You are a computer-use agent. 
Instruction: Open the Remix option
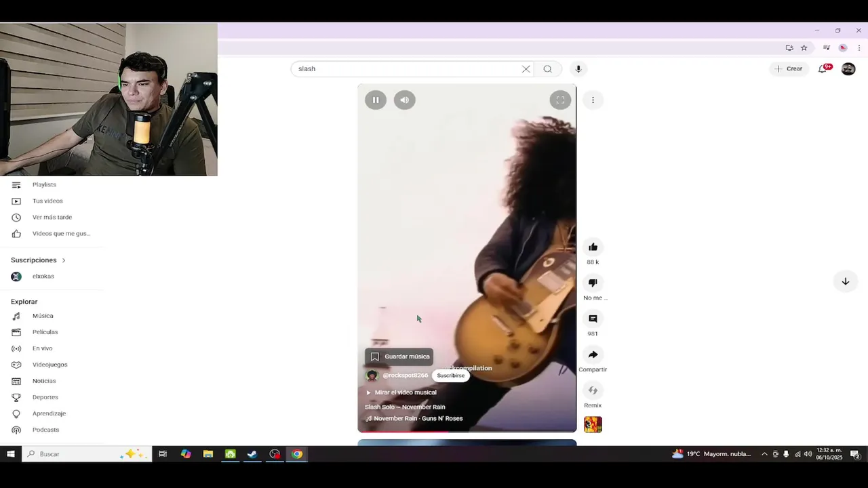tap(593, 390)
